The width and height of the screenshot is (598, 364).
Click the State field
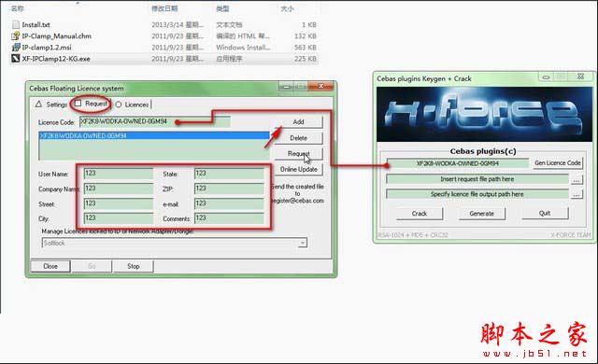coord(229,174)
